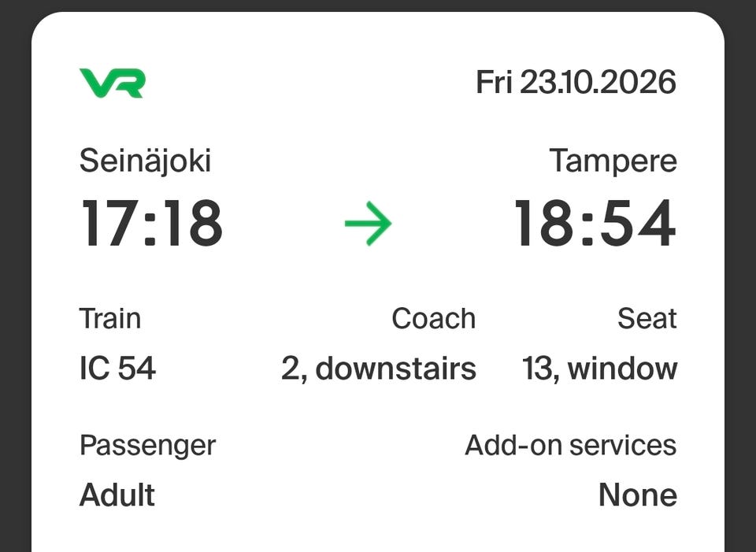Select the date Fri 23.10.2026

(576, 82)
